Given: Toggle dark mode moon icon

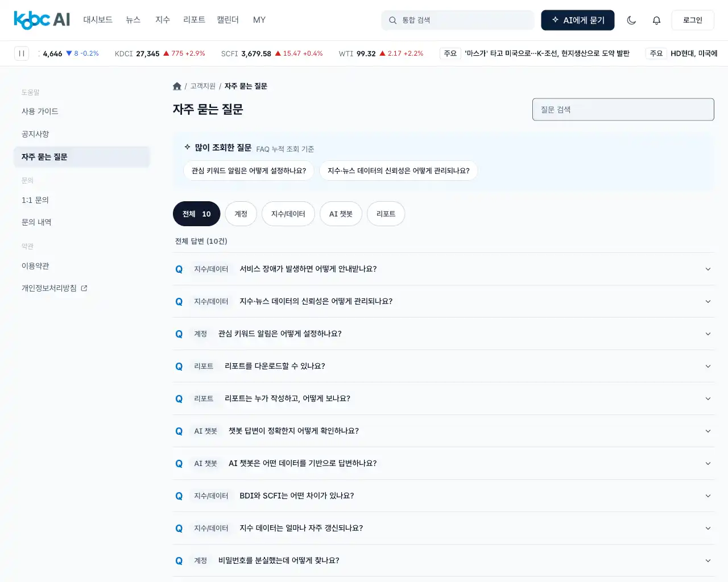Looking at the screenshot, I should (x=631, y=20).
